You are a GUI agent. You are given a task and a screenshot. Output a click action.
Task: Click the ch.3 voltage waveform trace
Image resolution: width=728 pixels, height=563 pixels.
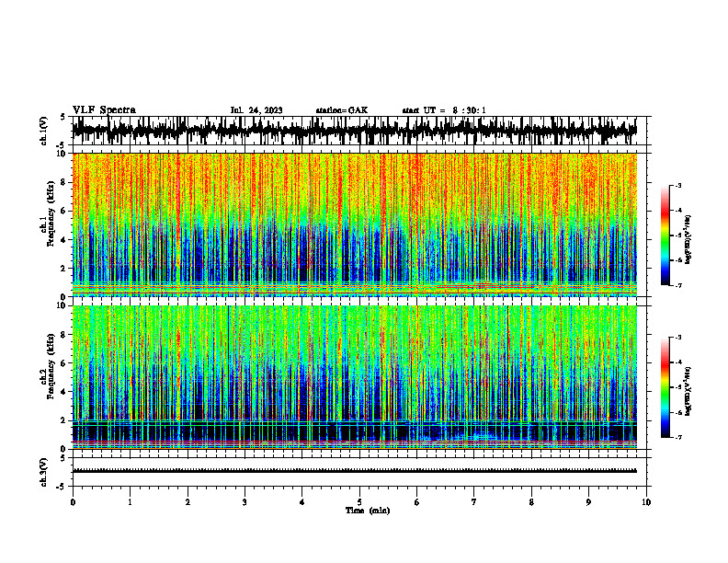tap(354, 471)
